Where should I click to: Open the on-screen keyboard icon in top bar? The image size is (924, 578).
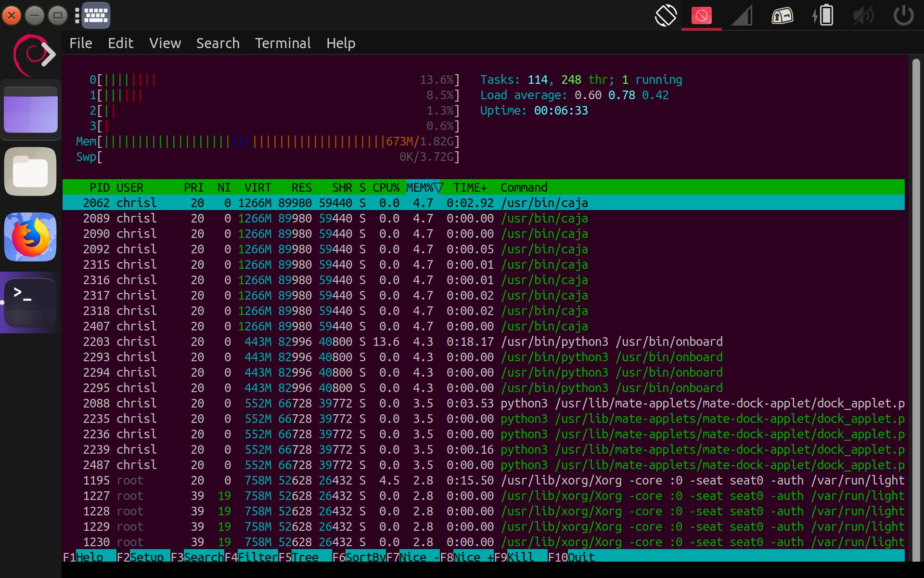96,15
